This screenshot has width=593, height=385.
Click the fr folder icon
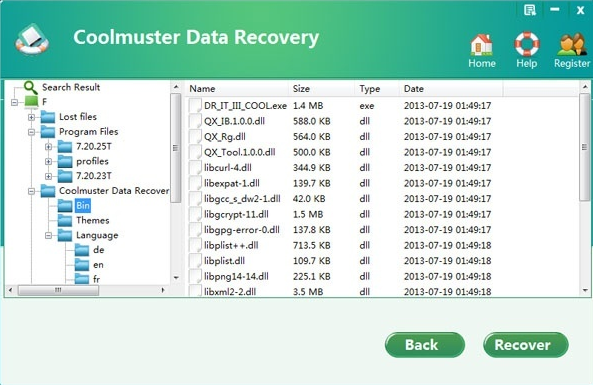click(82, 279)
